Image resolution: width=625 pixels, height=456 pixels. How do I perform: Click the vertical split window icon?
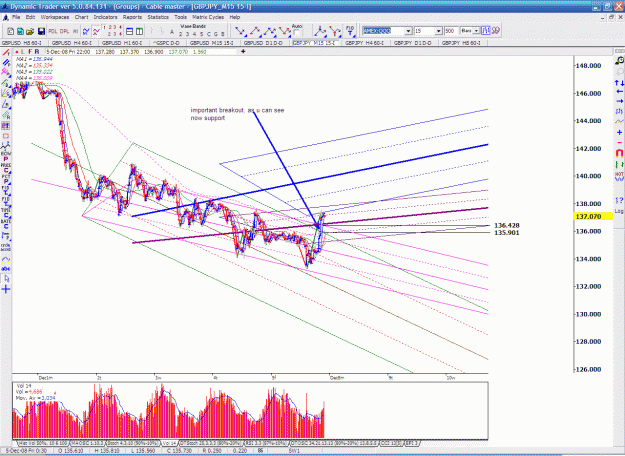point(140,31)
